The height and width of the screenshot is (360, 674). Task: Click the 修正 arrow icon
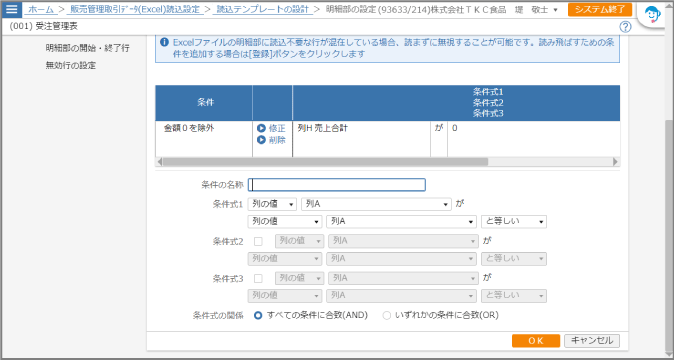261,128
